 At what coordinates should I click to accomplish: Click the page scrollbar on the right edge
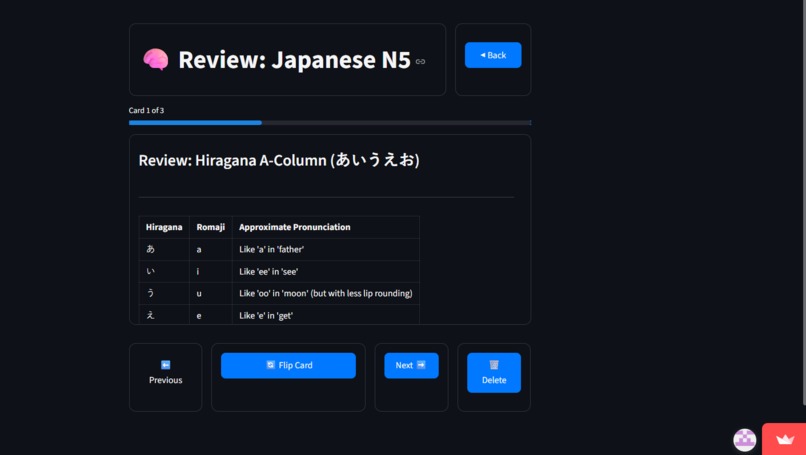pyautogui.click(x=802, y=201)
